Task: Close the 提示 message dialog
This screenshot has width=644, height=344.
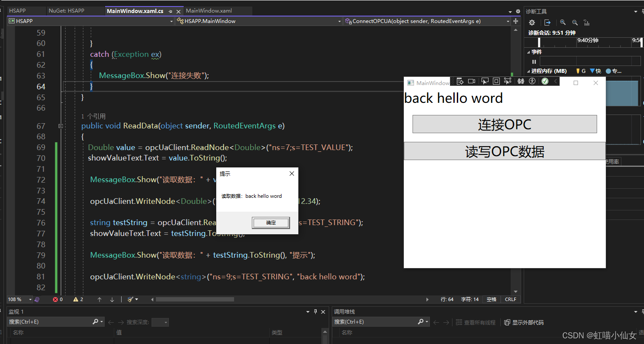Action: 292,174
